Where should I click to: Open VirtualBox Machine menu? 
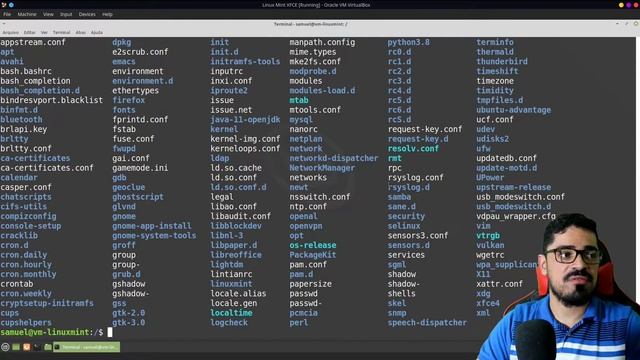click(27, 14)
